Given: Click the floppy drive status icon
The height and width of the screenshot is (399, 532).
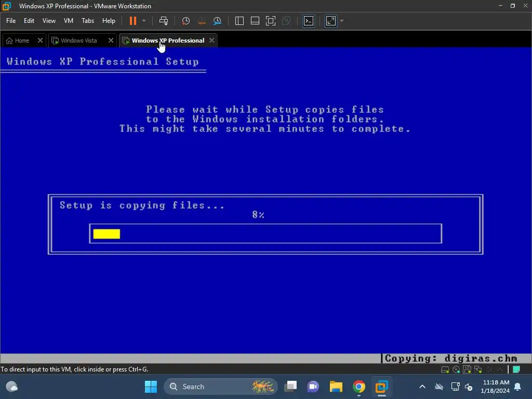Looking at the screenshot, I should pyautogui.click(x=467, y=369).
